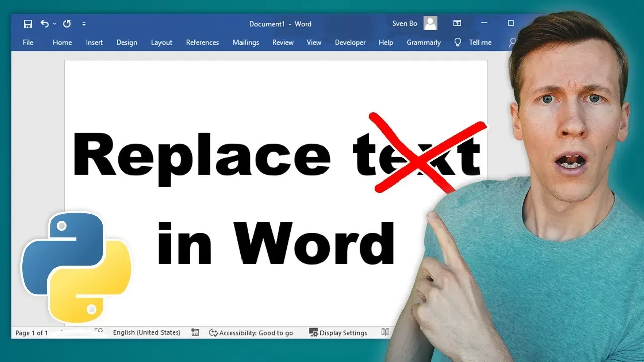The image size is (644, 362).
Task: Click the Sven Bo account picture
Action: (430, 23)
